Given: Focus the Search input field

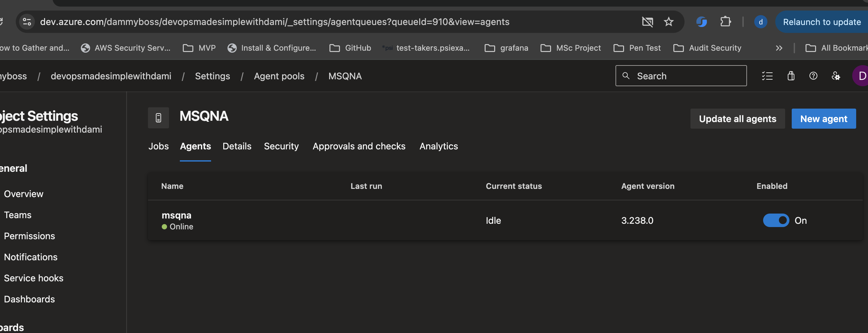Looking at the screenshot, I should tap(681, 76).
